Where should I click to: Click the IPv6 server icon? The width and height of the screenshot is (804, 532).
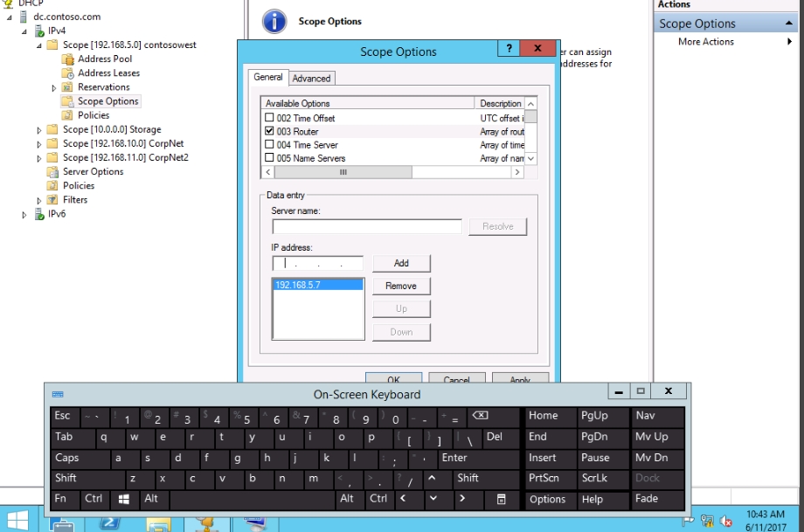tap(38, 213)
